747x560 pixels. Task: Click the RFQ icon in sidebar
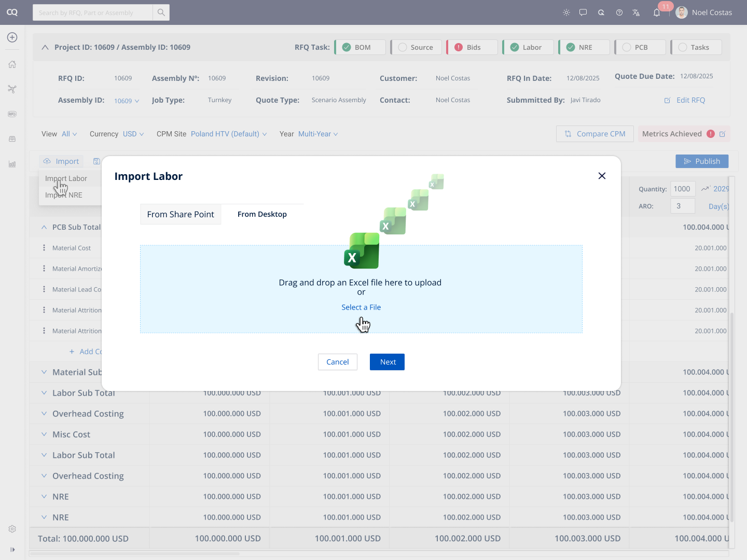[x=12, y=114]
